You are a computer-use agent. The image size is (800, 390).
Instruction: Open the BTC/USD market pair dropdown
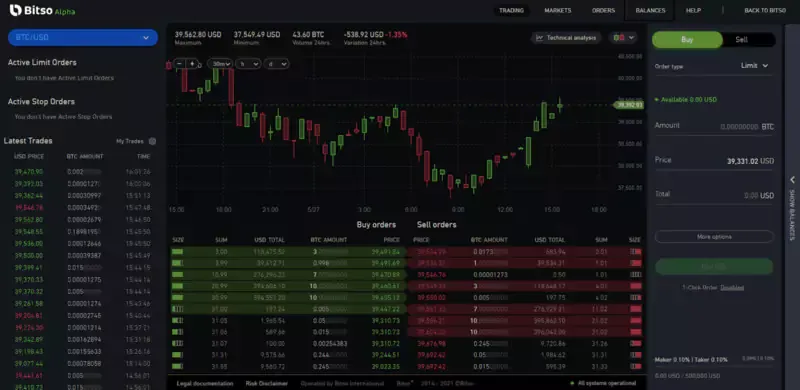point(83,38)
